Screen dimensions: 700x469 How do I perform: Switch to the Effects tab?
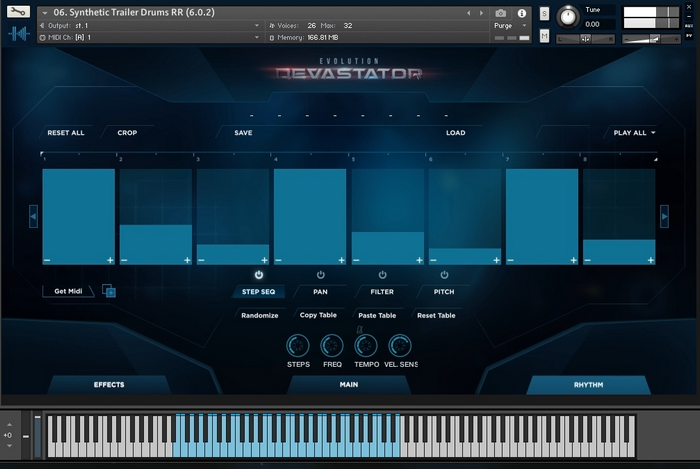click(109, 384)
